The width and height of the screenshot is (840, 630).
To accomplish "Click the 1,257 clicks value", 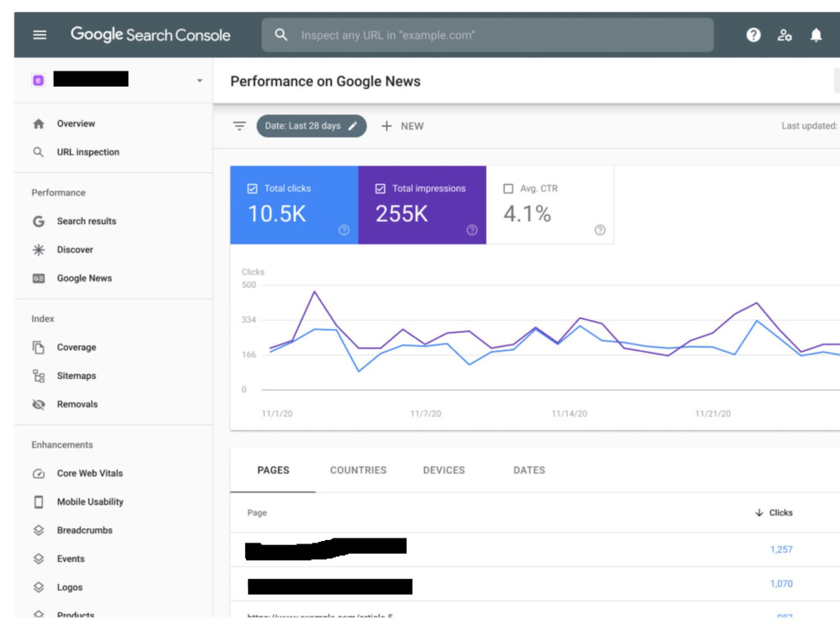I will pyautogui.click(x=781, y=549).
